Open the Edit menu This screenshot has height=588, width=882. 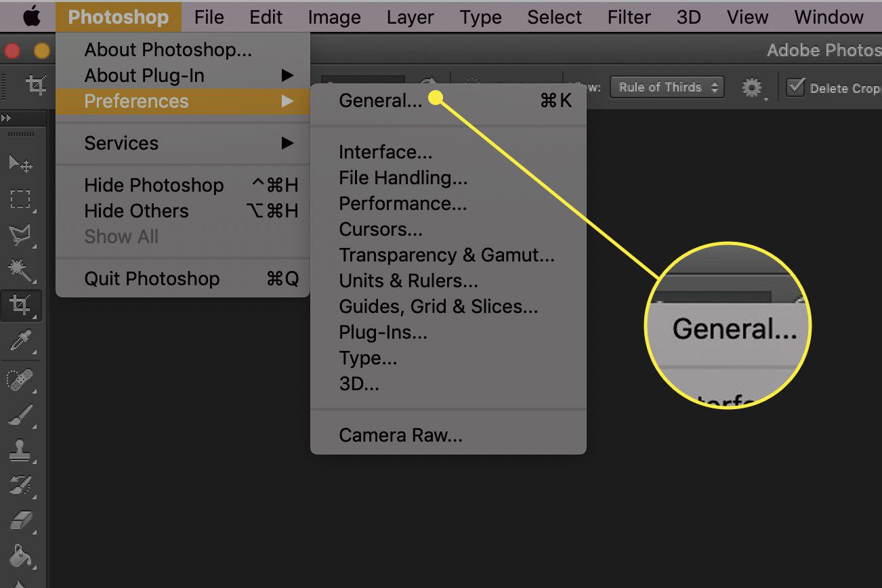(266, 17)
